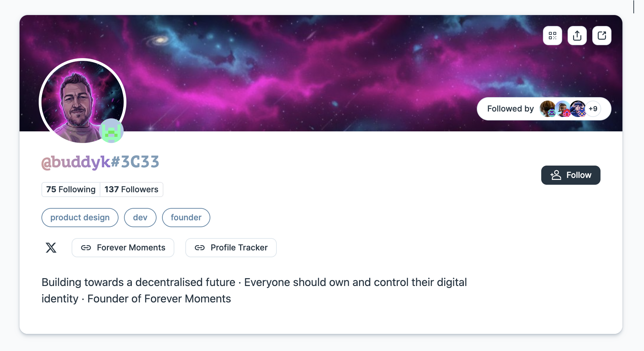Click the bearded man profile avatar

78,99
